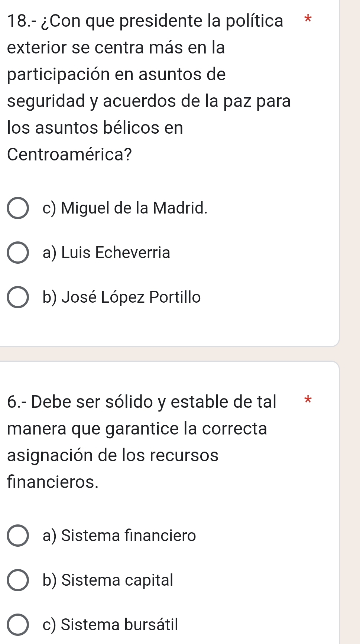Viewport: 360px width, 644px height.
Task: Click the 'c) Miguel de la Madrid.' label text
Action: coord(125,208)
